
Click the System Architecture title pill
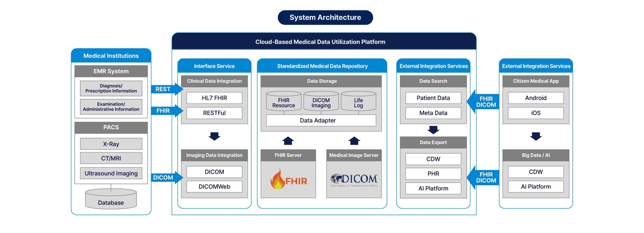click(325, 17)
